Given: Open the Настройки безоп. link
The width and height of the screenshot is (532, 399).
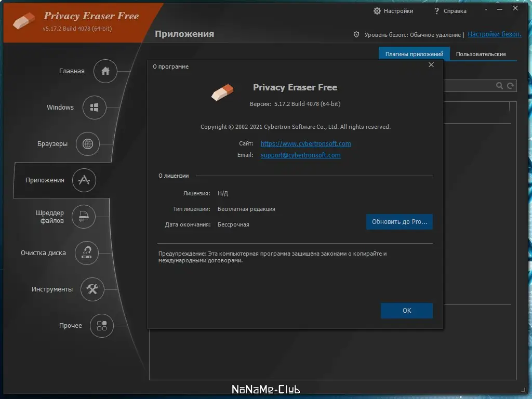Looking at the screenshot, I should [495, 34].
